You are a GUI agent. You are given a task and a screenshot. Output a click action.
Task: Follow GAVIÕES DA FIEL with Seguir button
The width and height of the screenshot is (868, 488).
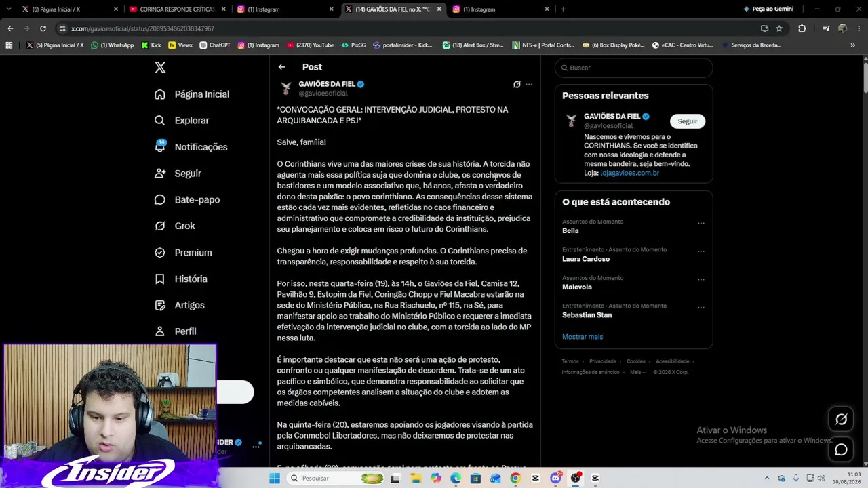[687, 121]
